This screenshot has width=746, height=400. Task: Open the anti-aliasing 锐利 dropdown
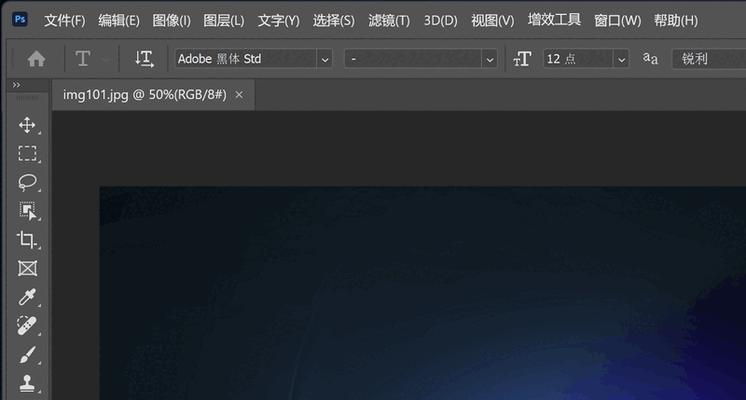coord(709,59)
